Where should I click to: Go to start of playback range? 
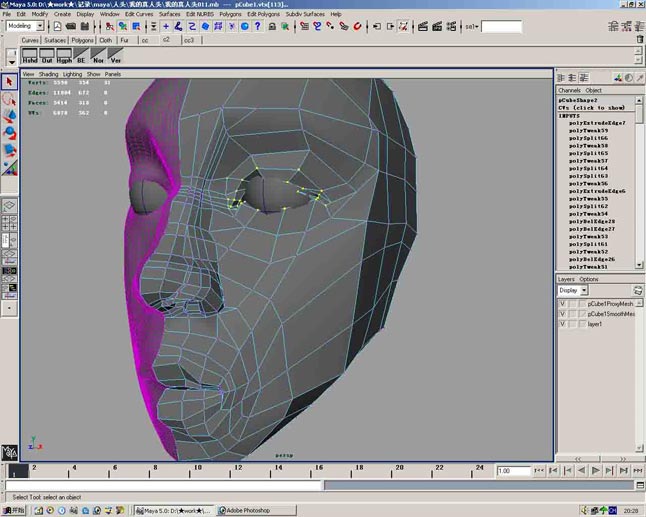(x=539, y=470)
